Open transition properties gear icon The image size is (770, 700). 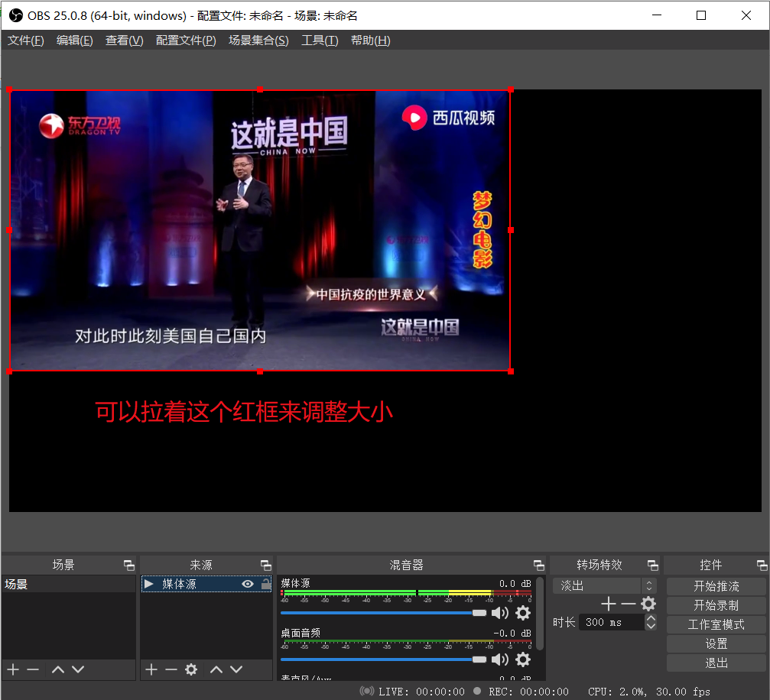(648, 604)
